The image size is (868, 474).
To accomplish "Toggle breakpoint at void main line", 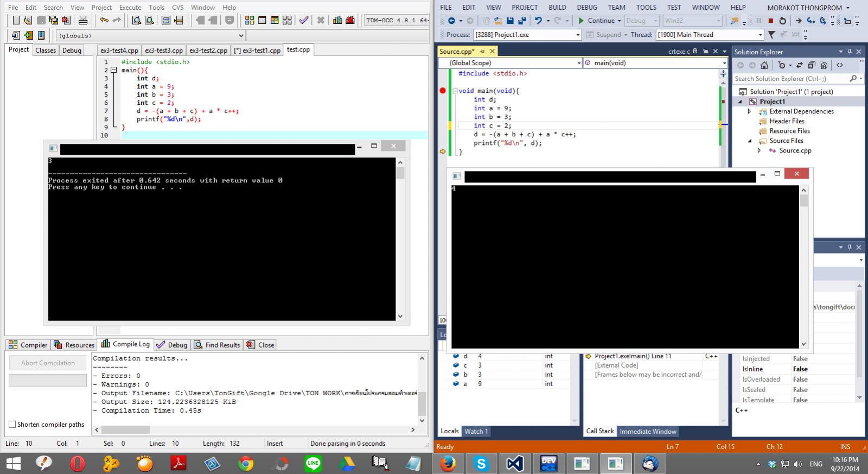I will pyautogui.click(x=443, y=91).
